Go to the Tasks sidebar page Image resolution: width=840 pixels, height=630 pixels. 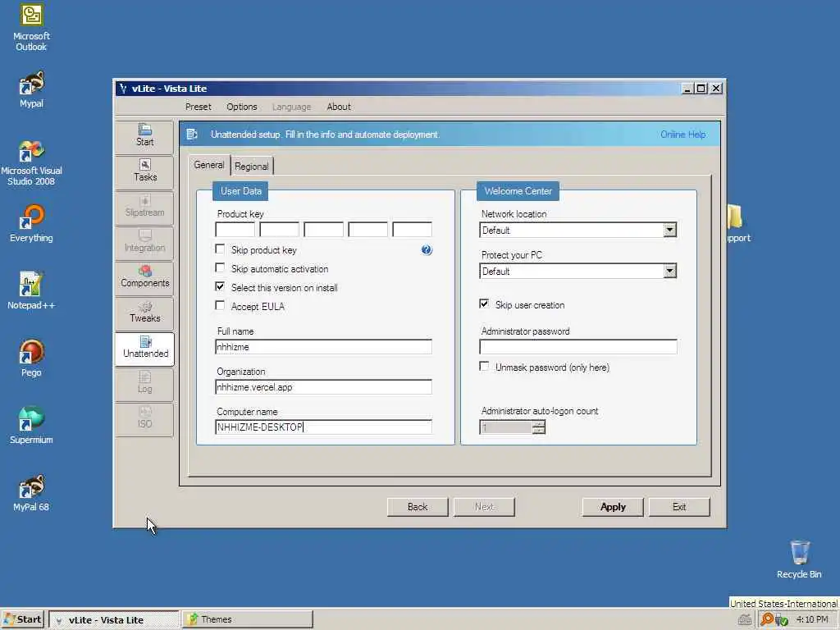[144, 171]
